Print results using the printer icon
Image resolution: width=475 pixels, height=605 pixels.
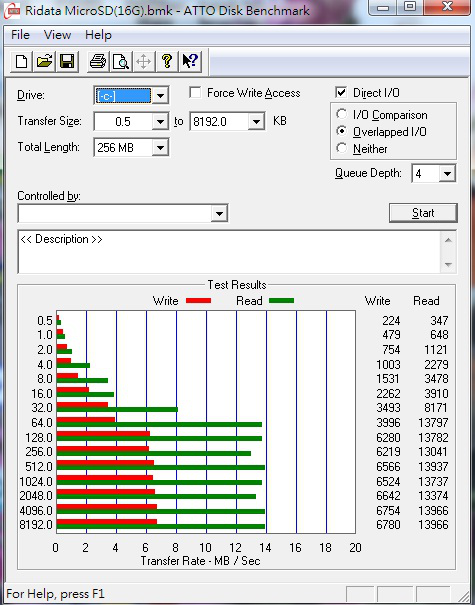point(98,61)
